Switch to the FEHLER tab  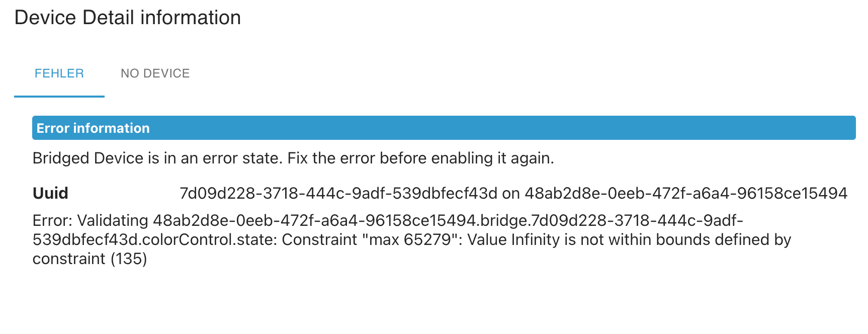click(x=59, y=73)
